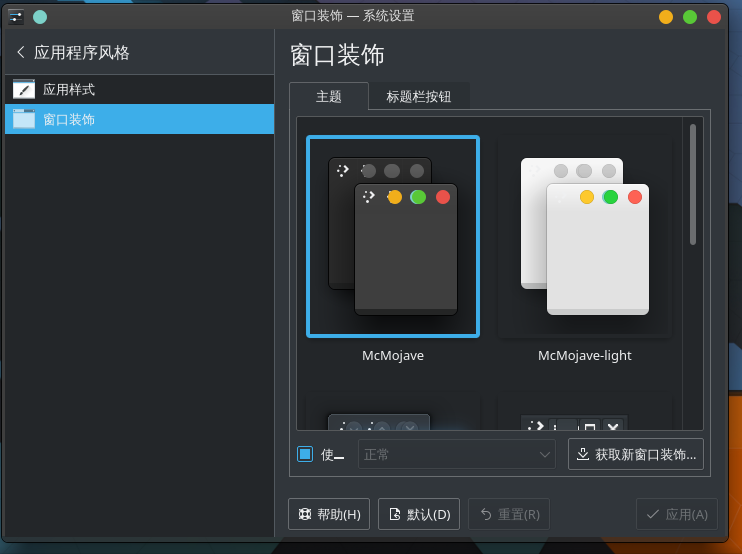Image resolution: width=742 pixels, height=554 pixels.
Task: Toggle the 使 border checkbox
Action: (305, 454)
